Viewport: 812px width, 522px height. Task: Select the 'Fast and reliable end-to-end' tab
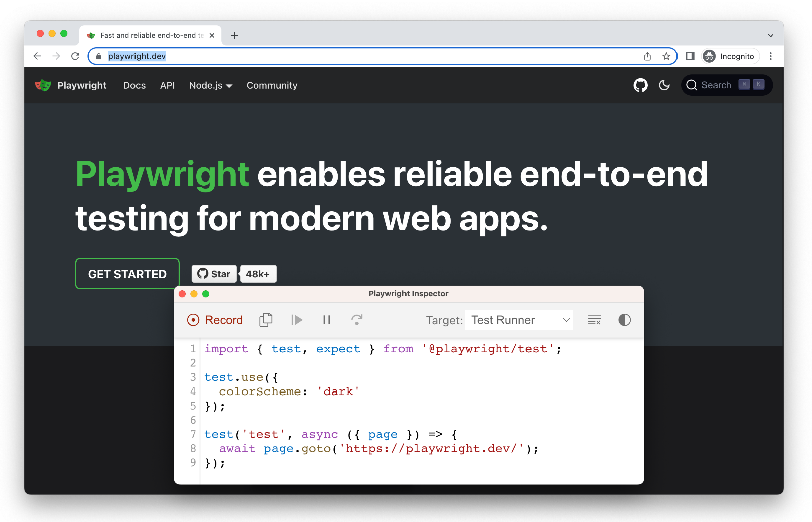pyautogui.click(x=150, y=35)
